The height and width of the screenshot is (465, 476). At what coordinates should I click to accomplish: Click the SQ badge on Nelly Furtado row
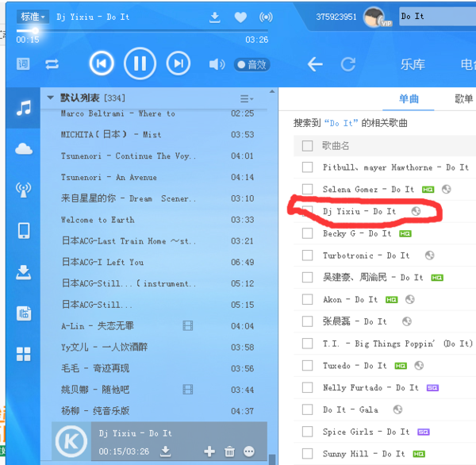pos(432,388)
